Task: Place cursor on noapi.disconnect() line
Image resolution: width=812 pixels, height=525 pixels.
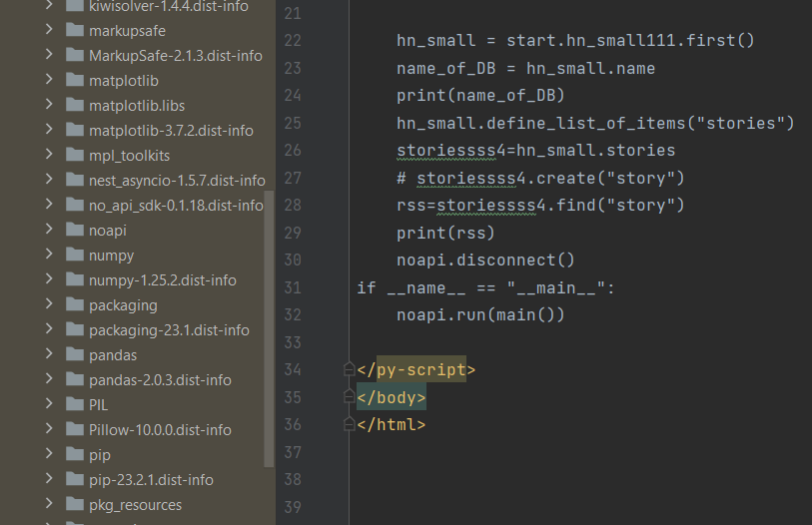Action: tap(485, 261)
